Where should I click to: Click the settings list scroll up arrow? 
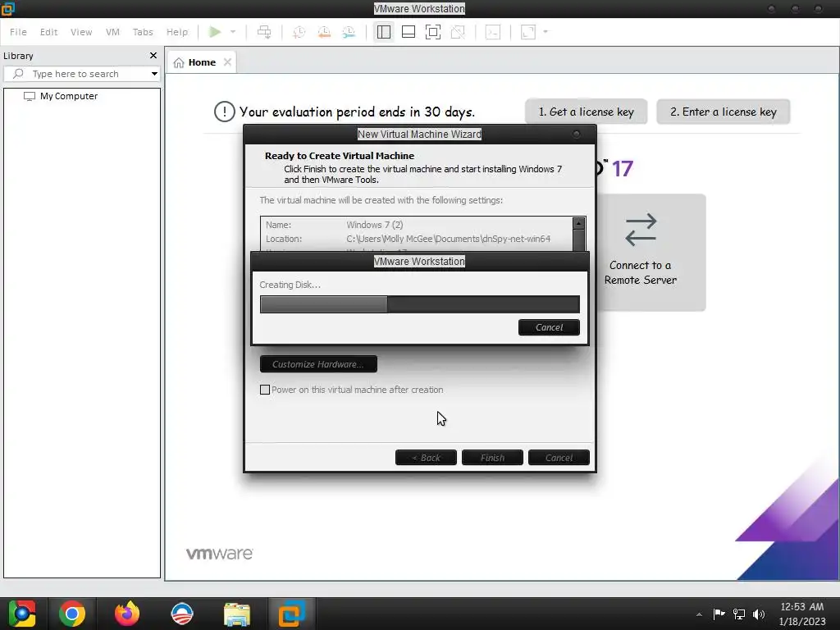(578, 223)
